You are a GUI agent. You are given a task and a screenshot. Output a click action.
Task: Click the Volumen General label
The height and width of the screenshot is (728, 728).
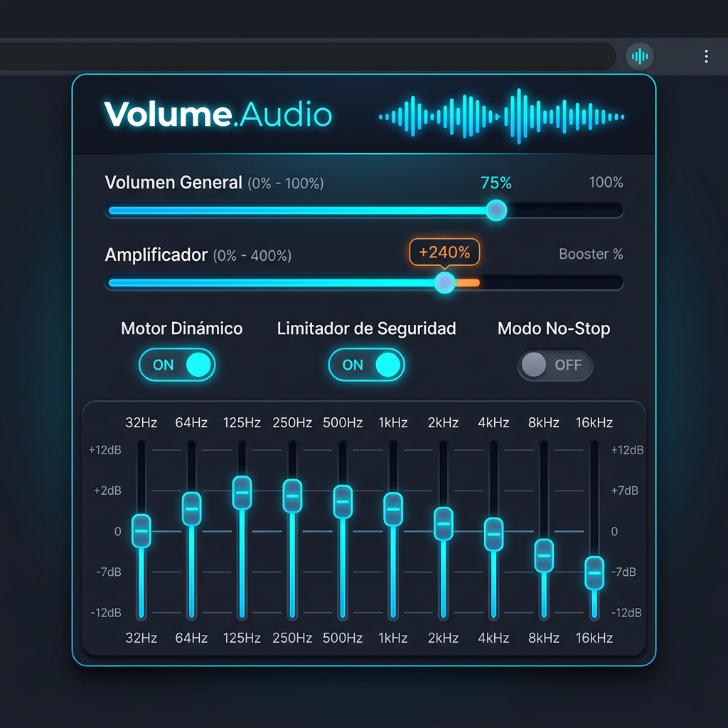(173, 183)
